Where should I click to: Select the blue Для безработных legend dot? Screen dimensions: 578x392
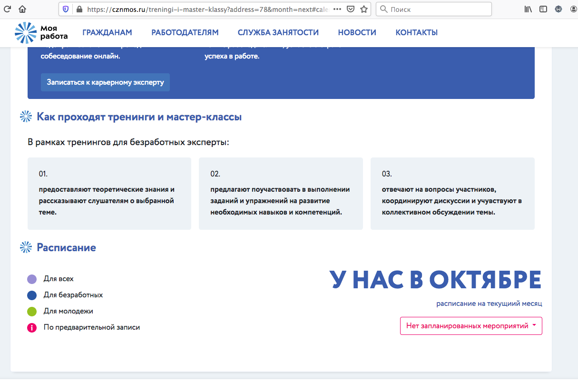coord(32,295)
